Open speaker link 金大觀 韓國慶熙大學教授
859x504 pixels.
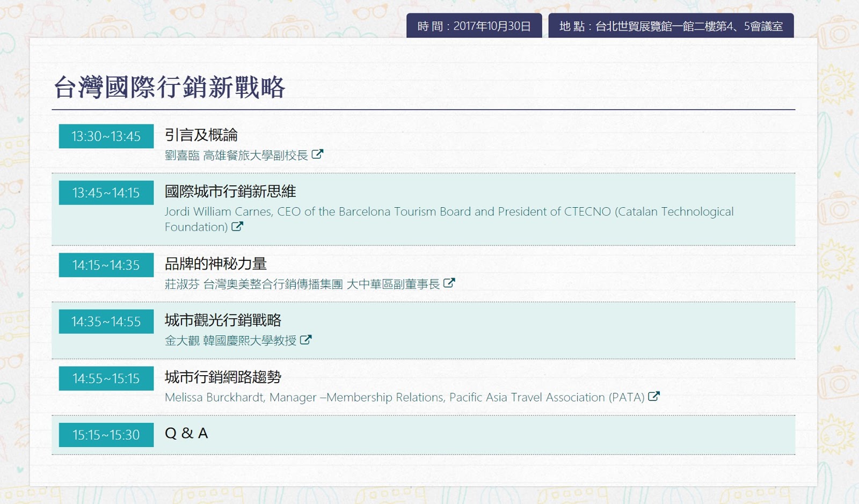pos(230,341)
